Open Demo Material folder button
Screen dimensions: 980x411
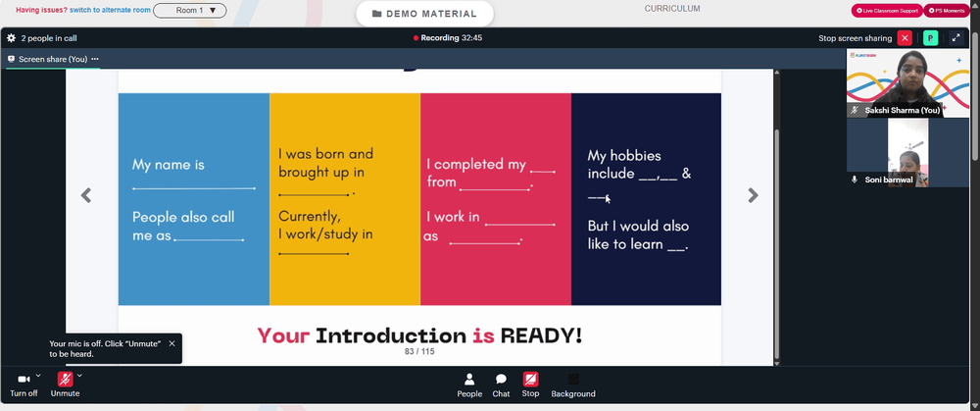424,14
